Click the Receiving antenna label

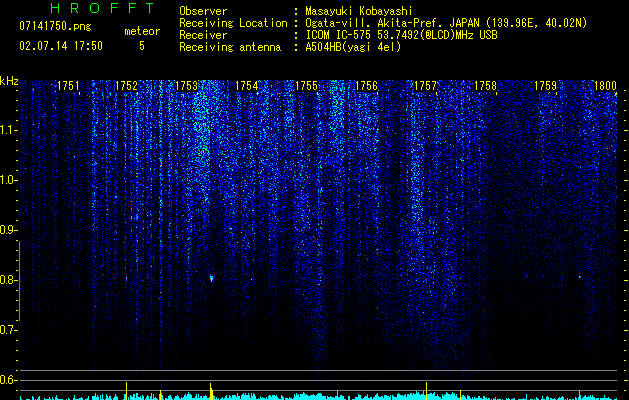click(230, 47)
